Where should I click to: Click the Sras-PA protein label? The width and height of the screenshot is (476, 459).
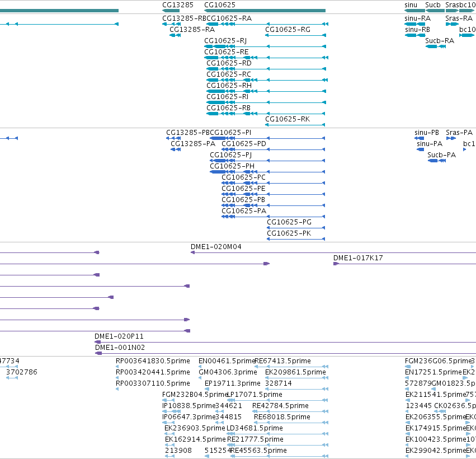tap(459, 133)
